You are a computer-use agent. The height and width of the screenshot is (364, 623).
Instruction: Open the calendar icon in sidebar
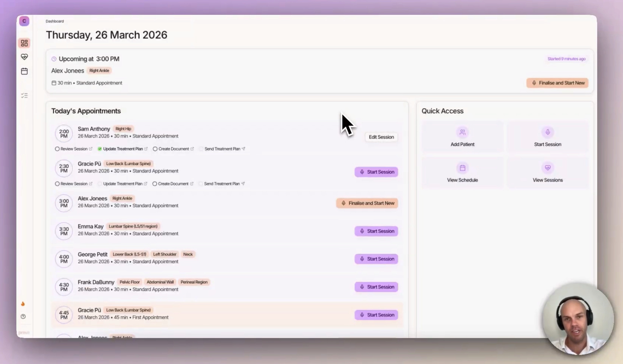point(24,71)
